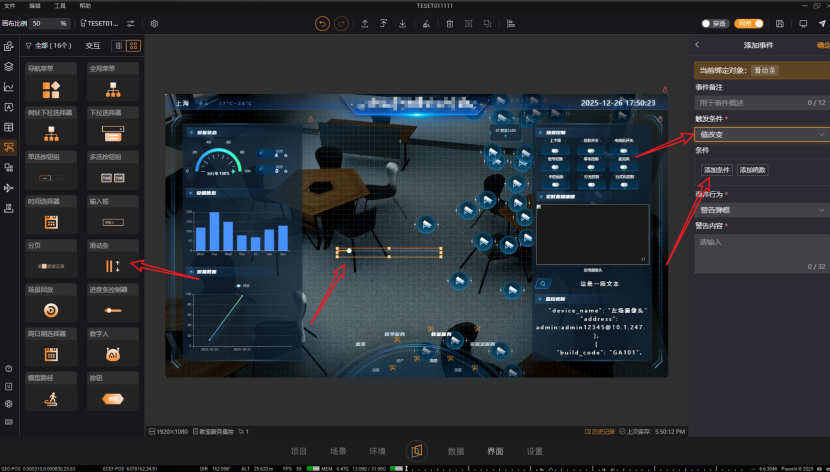Switch to the 场景 bottom tab
Image resolution: width=830 pixels, height=472 pixels.
[338, 451]
